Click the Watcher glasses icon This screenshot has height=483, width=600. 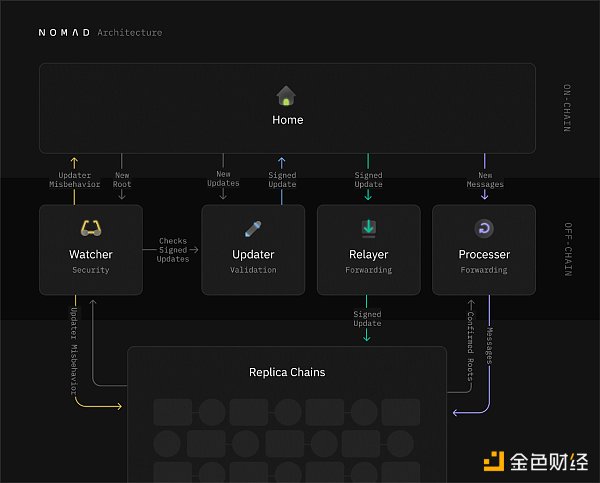click(91, 228)
